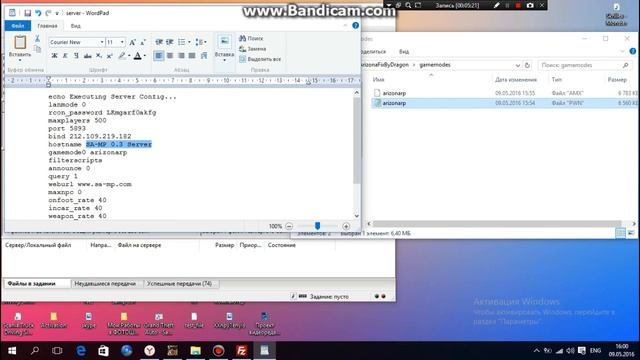Select the arizonarp AMX file in Explorer
640x360 pixels.
coord(504,93)
